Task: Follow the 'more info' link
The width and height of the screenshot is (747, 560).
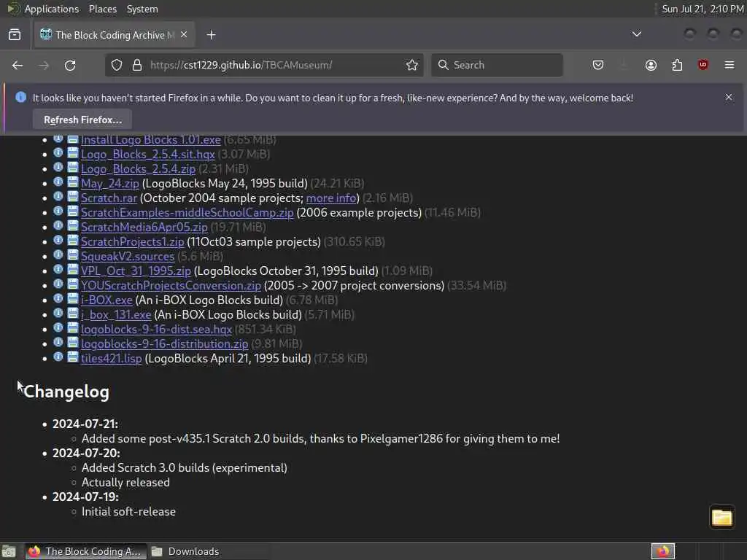Action: [331, 198]
